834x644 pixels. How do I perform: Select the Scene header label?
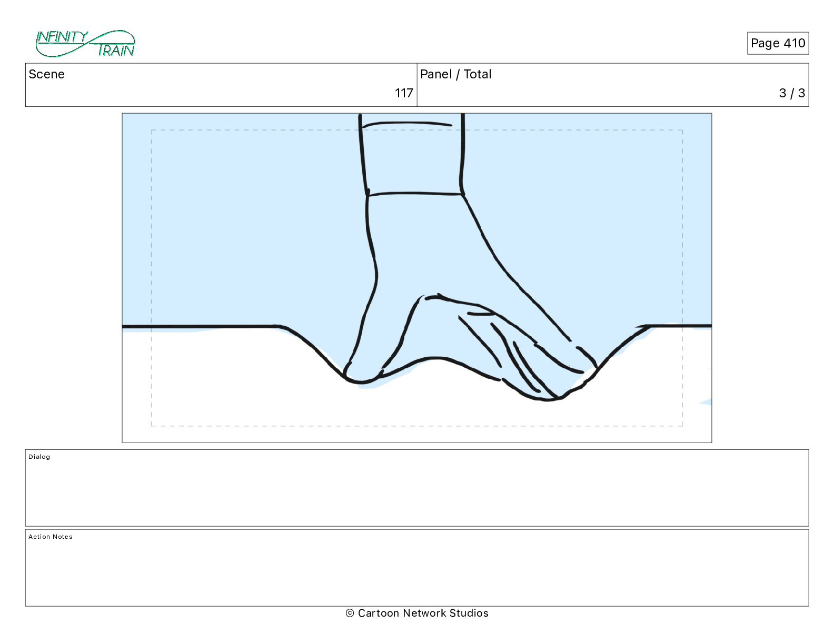[46, 74]
